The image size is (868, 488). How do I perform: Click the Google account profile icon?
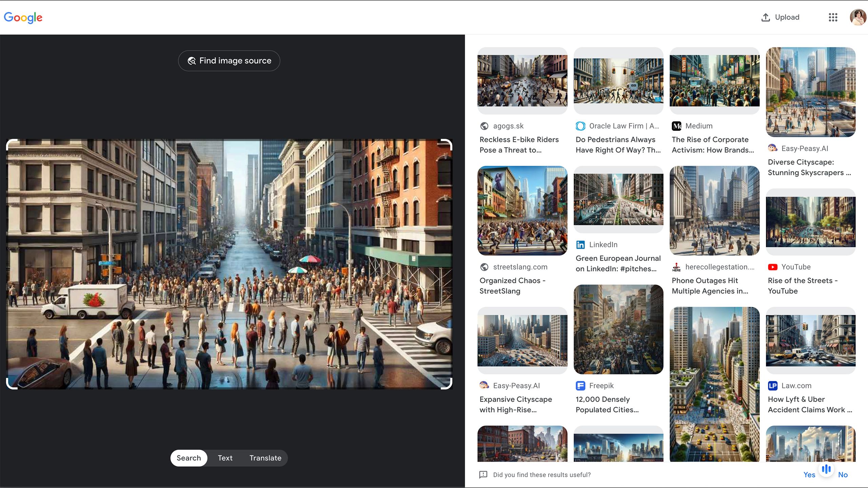coord(857,17)
